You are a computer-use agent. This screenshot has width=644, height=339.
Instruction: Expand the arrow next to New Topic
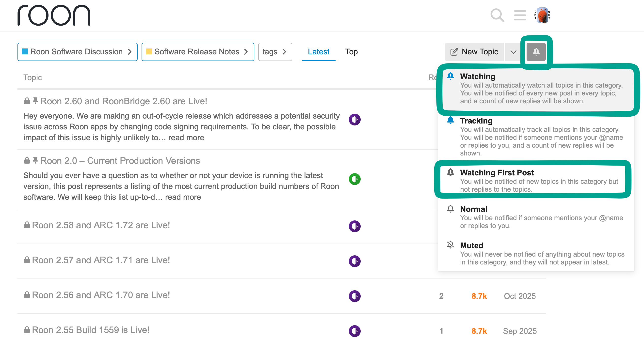click(x=513, y=52)
